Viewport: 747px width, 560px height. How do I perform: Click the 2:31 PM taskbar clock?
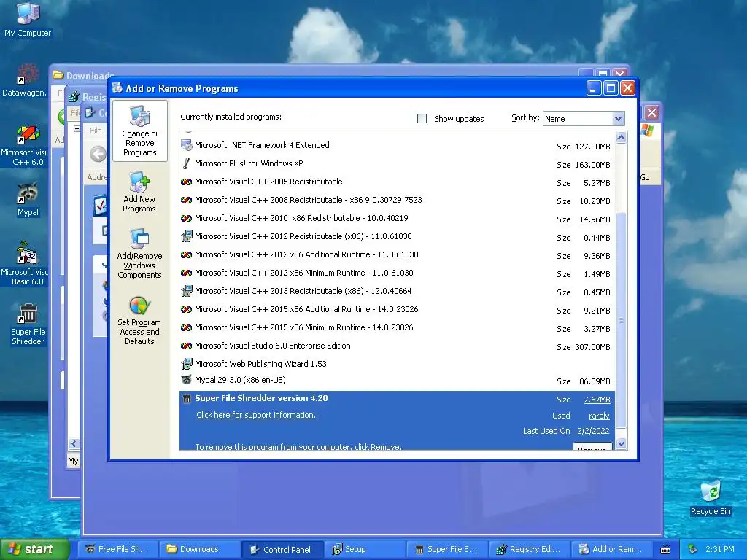[x=719, y=550]
